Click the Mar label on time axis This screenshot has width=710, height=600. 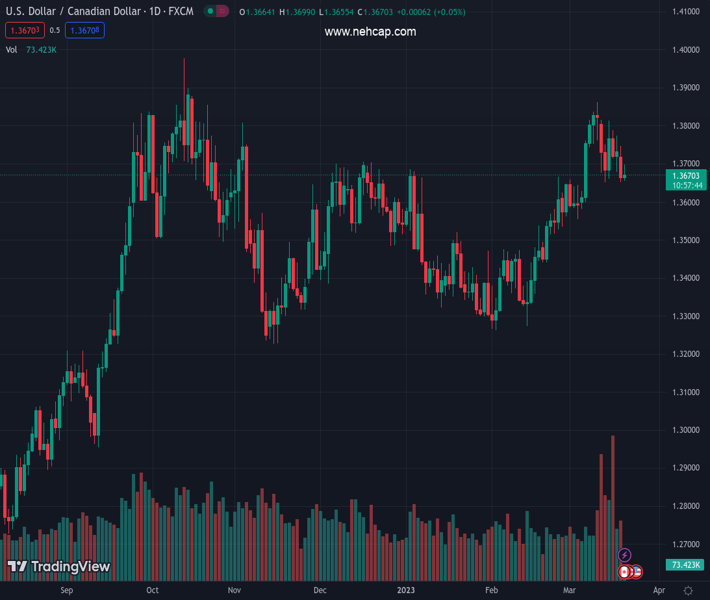coord(568,590)
